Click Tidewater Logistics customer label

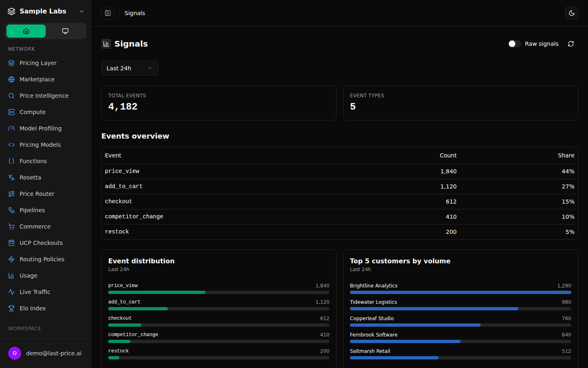[373, 302]
